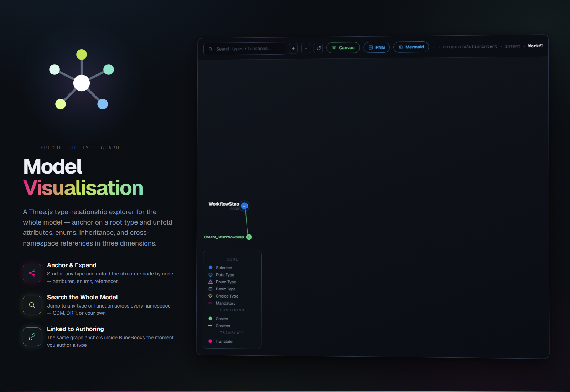
Task: Click the EXPLORE THE TYPE GRAPH label
Action: pyautogui.click(x=78, y=148)
